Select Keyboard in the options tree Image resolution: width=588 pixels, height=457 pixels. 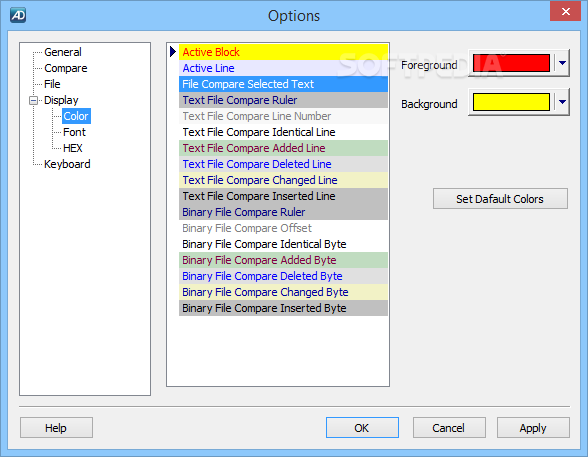(67, 164)
